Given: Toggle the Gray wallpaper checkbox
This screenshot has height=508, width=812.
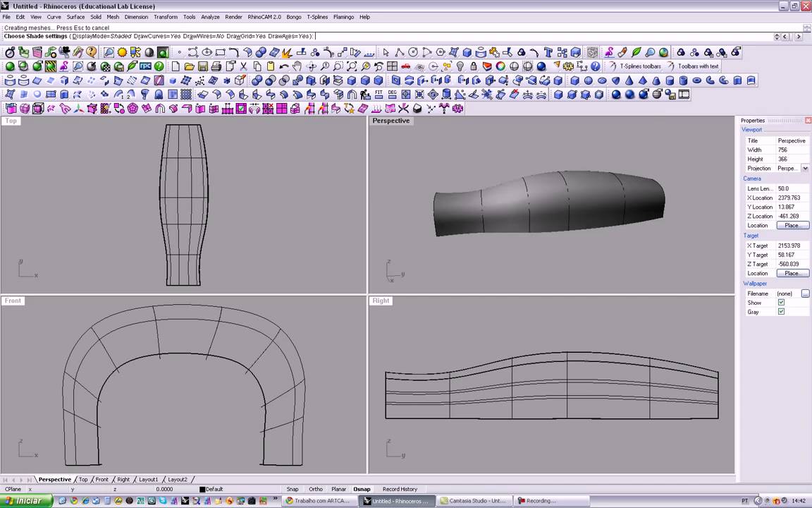Looking at the screenshot, I should (x=781, y=312).
